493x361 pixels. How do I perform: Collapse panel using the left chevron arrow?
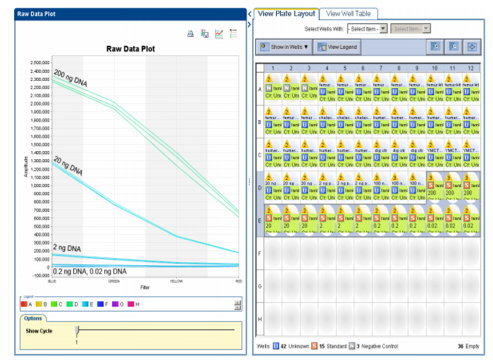[x=249, y=14]
